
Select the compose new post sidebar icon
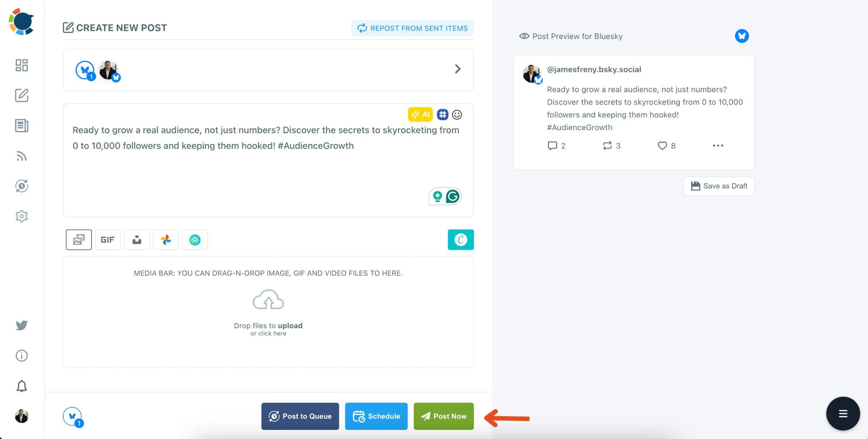click(x=22, y=96)
